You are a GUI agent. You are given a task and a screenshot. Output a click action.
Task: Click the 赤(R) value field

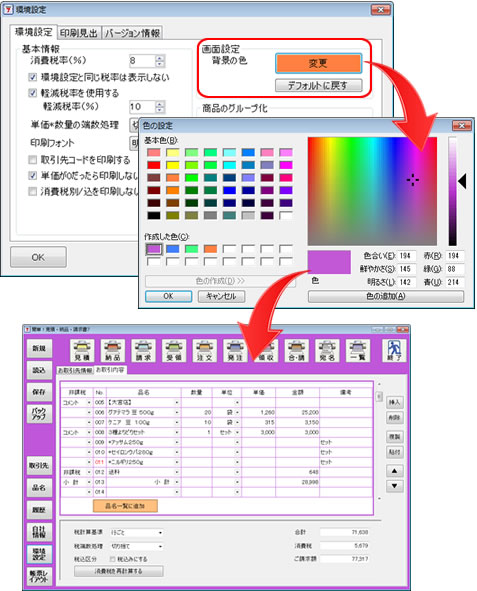tap(454, 256)
